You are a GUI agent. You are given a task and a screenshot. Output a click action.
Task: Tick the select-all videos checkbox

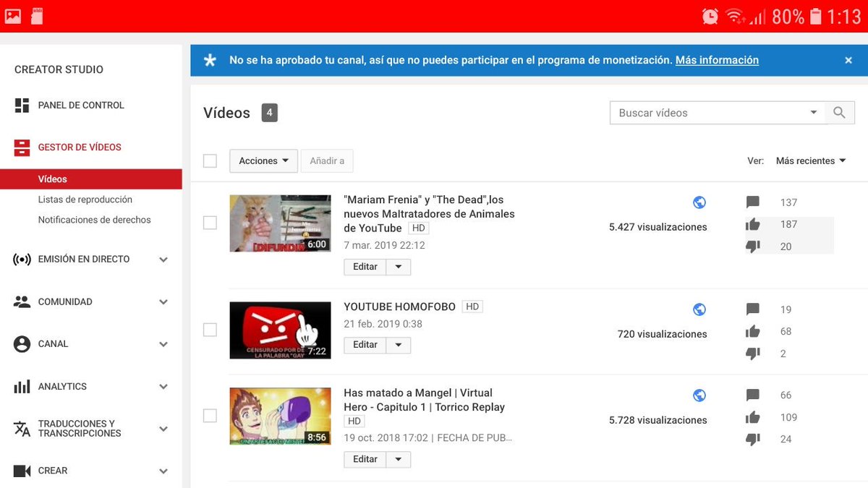210,160
